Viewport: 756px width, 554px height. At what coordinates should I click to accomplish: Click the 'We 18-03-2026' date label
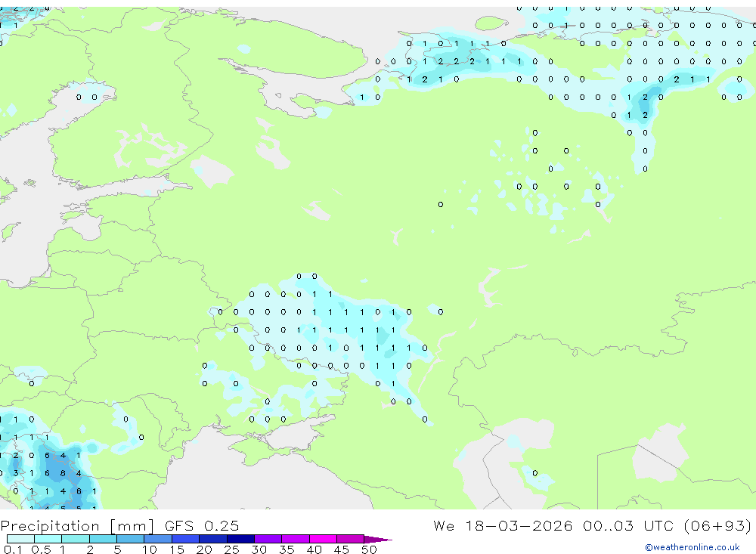(503, 525)
